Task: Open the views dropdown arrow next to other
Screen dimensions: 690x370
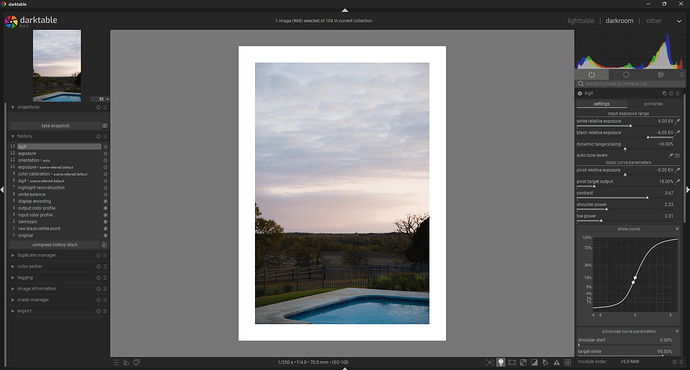Action: tap(679, 21)
